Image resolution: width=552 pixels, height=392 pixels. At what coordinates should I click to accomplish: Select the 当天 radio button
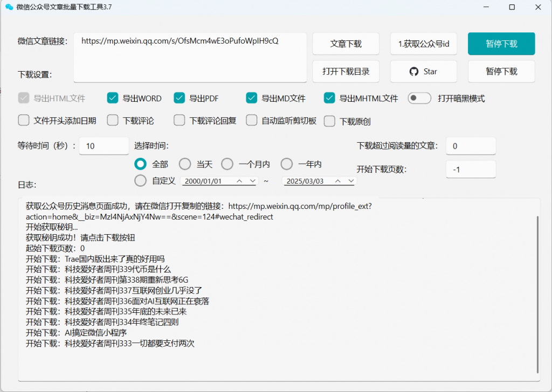(x=185, y=164)
